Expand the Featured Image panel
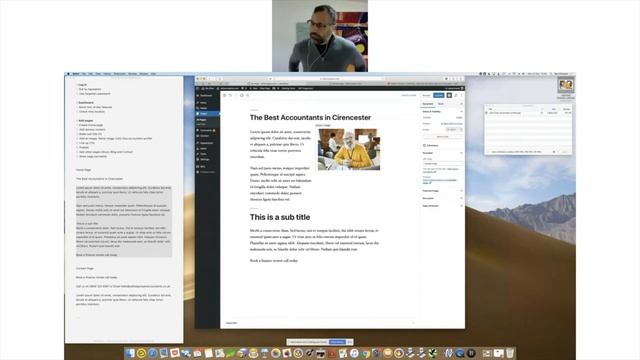This screenshot has width=640, height=360. [442, 191]
